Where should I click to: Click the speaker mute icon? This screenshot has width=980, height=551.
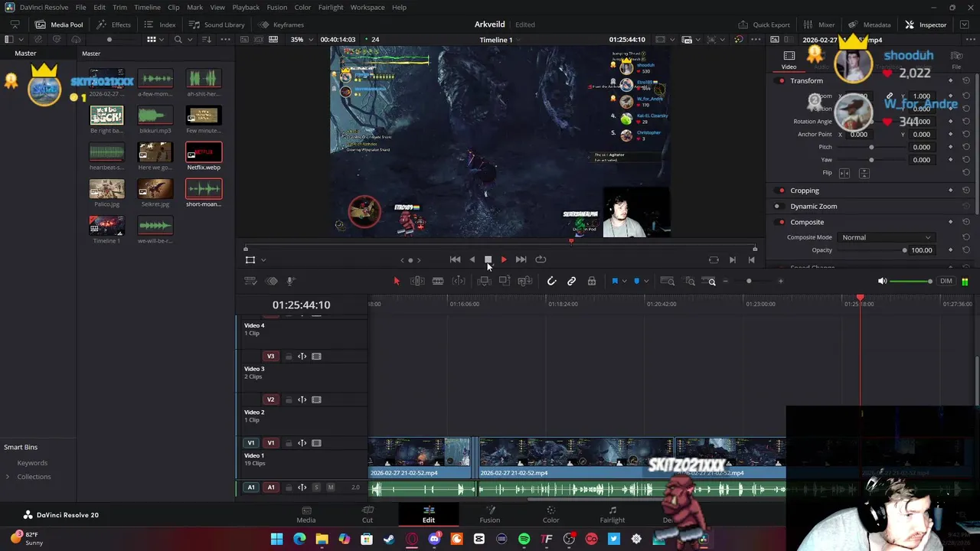[x=882, y=282]
